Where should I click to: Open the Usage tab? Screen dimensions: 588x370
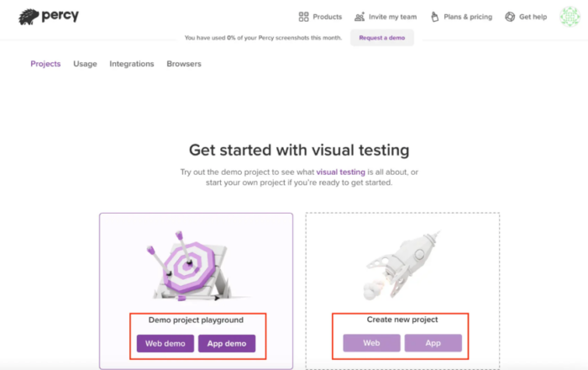[85, 64]
